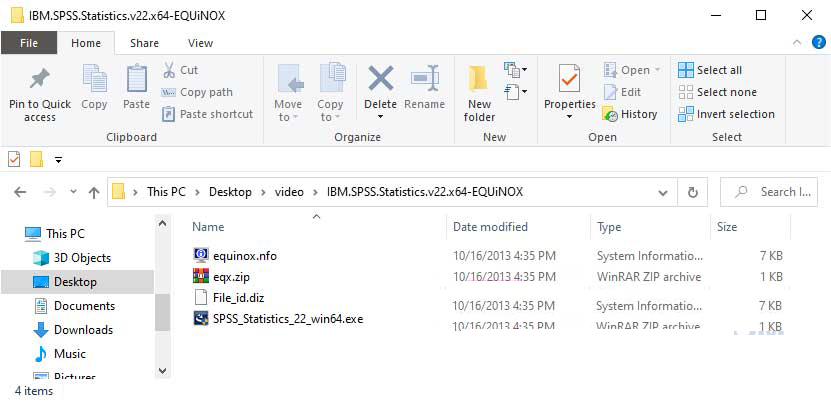Click the Copy path button

point(197,92)
